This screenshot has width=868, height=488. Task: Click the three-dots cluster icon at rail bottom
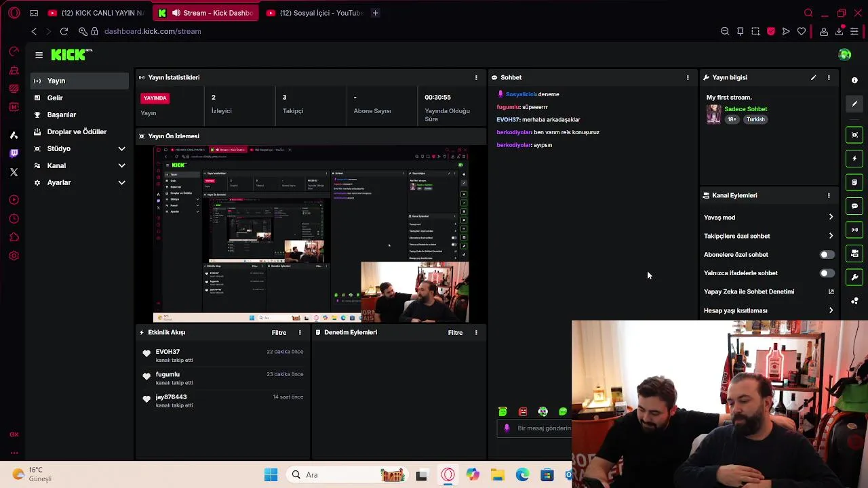click(854, 301)
